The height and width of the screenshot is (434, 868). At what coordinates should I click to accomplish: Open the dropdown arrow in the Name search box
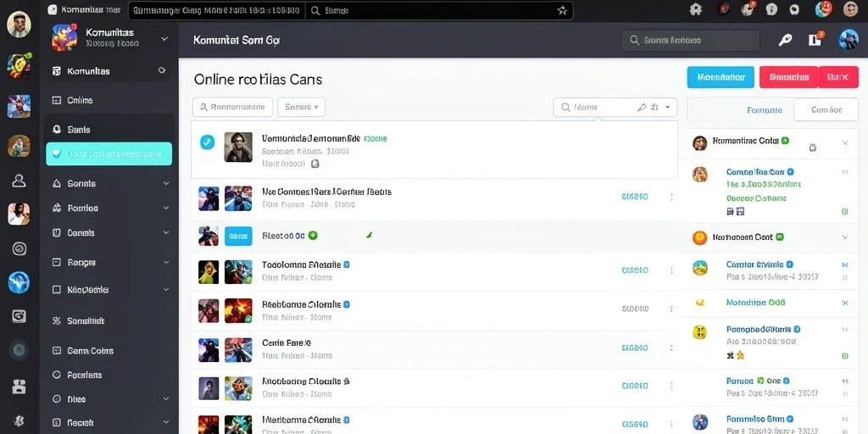[668, 107]
